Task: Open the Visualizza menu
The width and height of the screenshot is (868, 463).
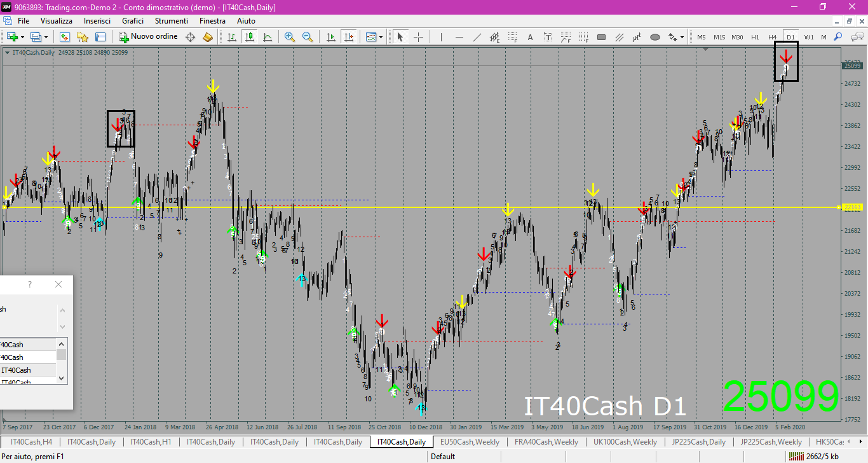Action: [x=57, y=21]
